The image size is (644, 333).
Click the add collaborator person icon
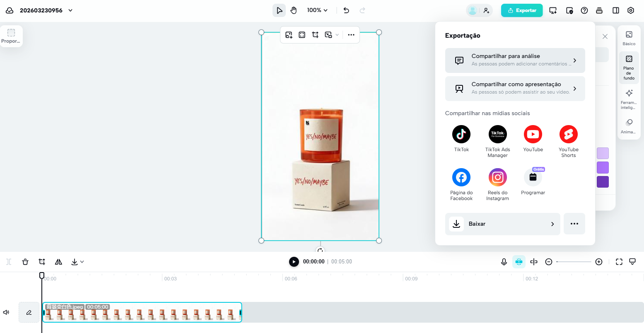[x=487, y=10]
